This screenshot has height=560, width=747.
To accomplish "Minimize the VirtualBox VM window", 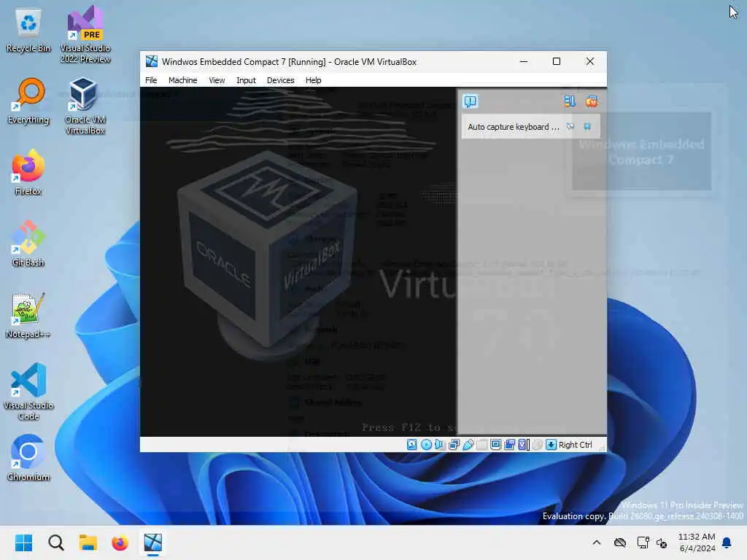I will (x=524, y=61).
